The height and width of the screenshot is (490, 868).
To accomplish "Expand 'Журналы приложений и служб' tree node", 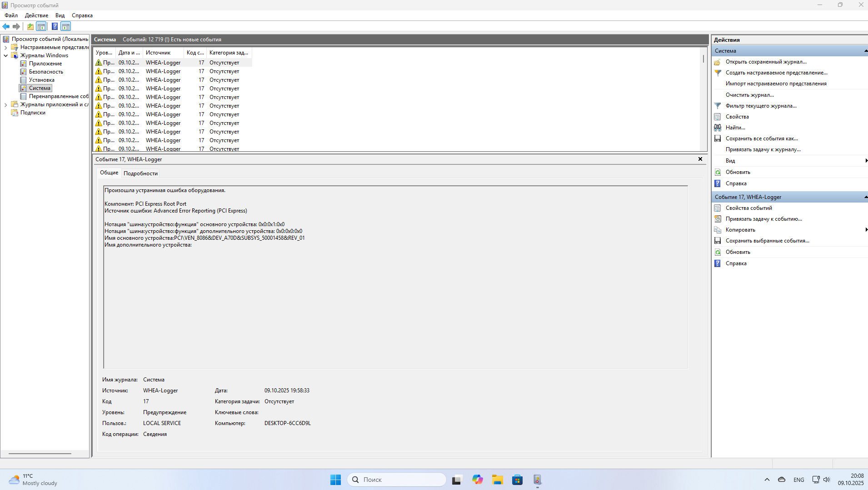I will click(x=5, y=104).
